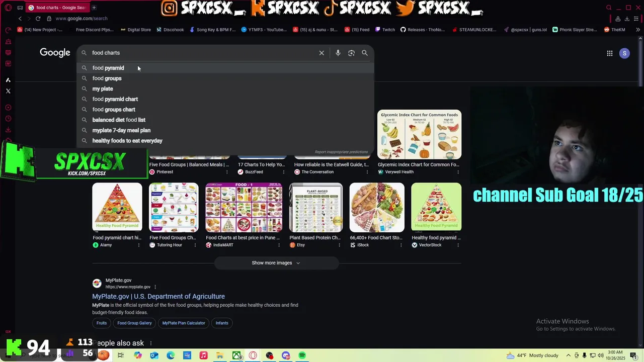The width and height of the screenshot is (644, 362).
Task: Reload the current page
Action: point(38,19)
